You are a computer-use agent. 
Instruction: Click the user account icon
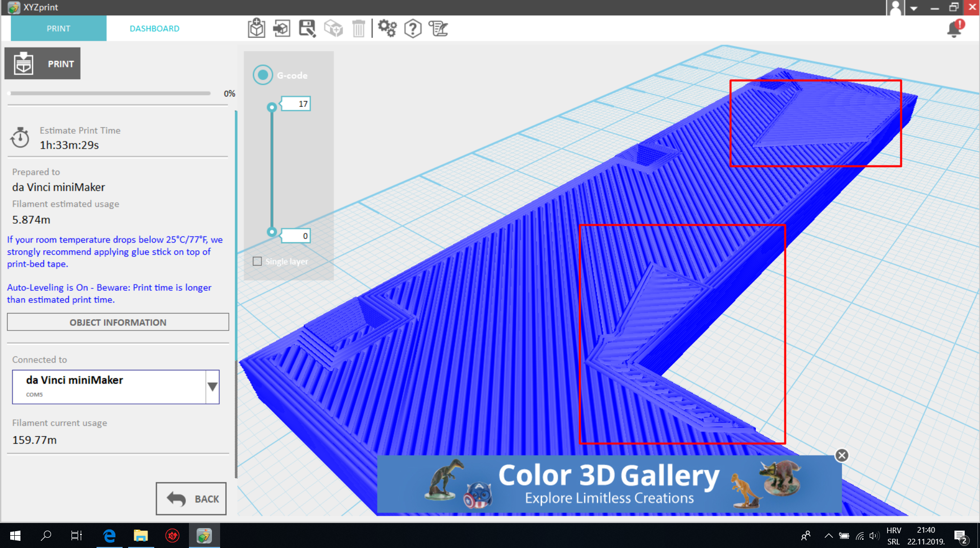(x=895, y=8)
